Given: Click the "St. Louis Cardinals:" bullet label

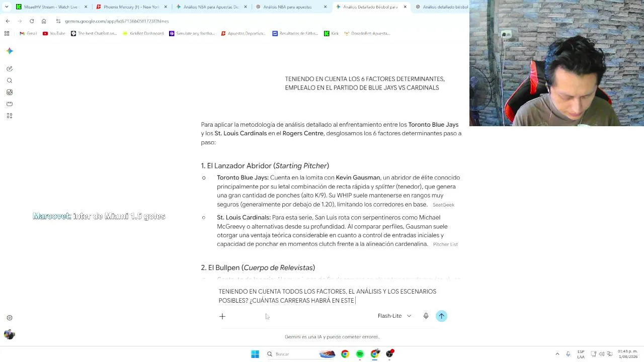Looking at the screenshot, I should (244, 217).
